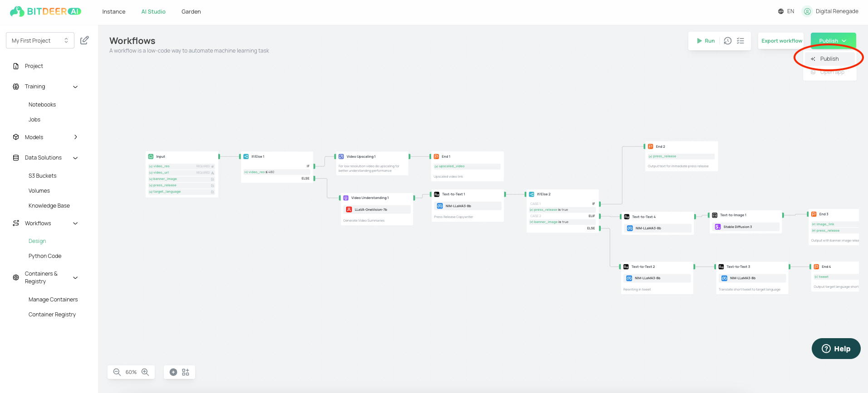Switch language via EN label

point(790,11)
